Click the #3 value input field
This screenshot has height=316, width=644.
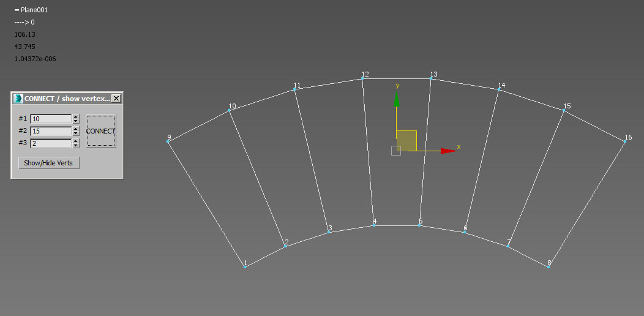(x=51, y=143)
